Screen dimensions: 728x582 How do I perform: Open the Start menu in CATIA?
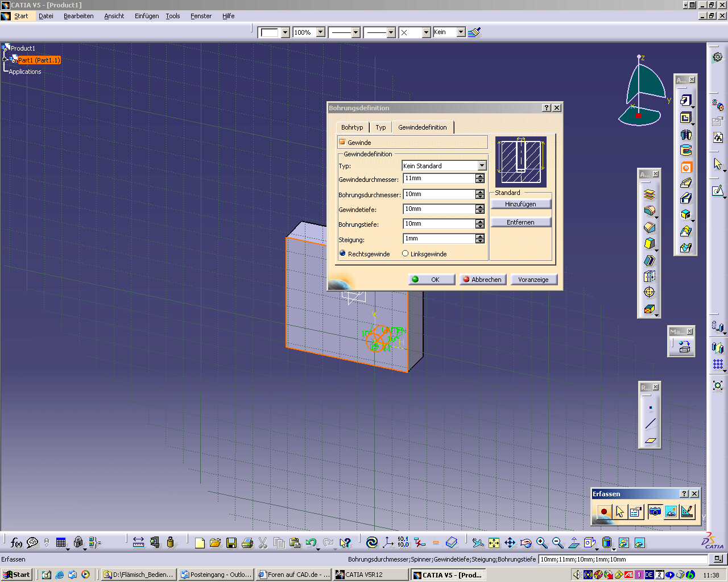click(21, 16)
